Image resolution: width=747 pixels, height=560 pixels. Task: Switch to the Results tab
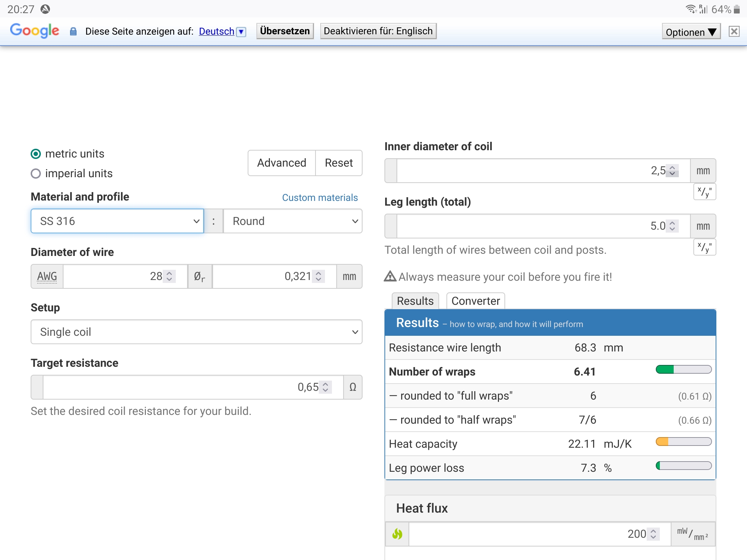(x=415, y=301)
